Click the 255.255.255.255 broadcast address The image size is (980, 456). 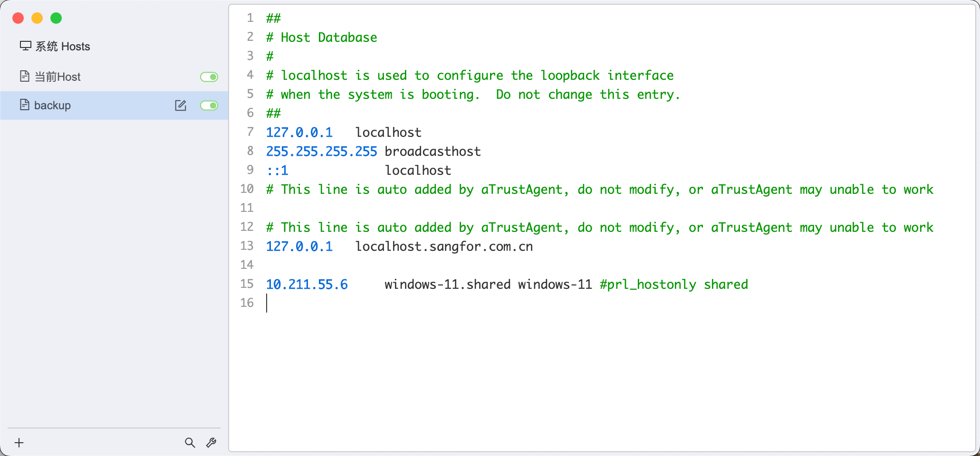322,152
